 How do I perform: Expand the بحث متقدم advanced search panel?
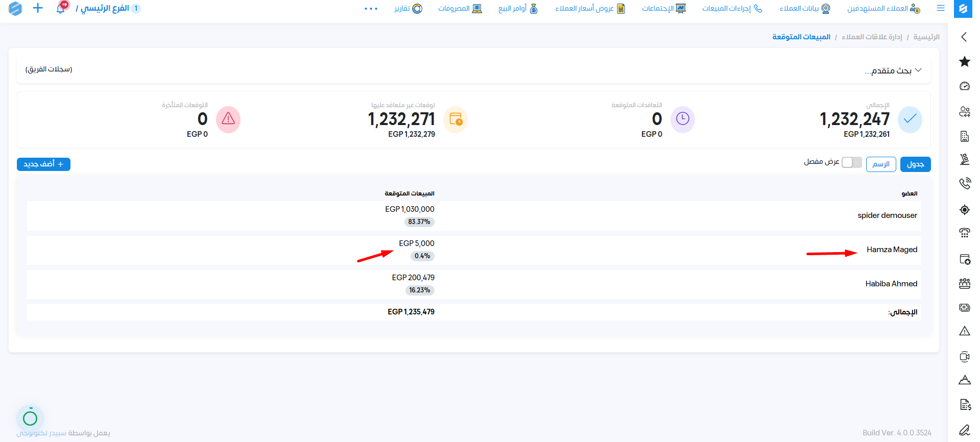click(893, 70)
